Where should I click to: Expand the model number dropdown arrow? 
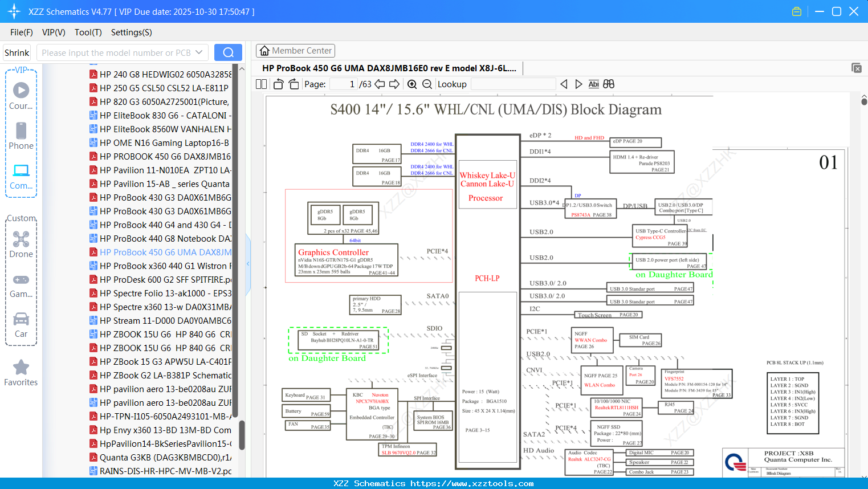(x=199, y=52)
